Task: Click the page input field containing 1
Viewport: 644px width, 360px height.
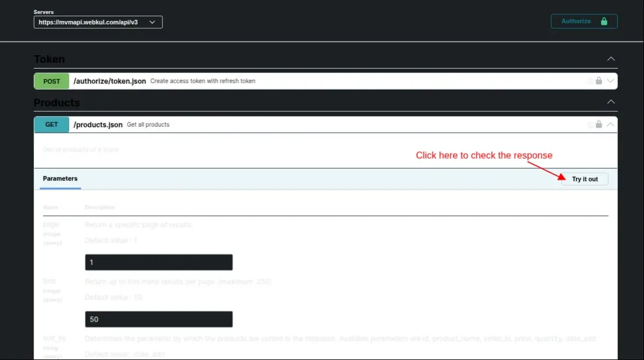Action: (x=159, y=262)
